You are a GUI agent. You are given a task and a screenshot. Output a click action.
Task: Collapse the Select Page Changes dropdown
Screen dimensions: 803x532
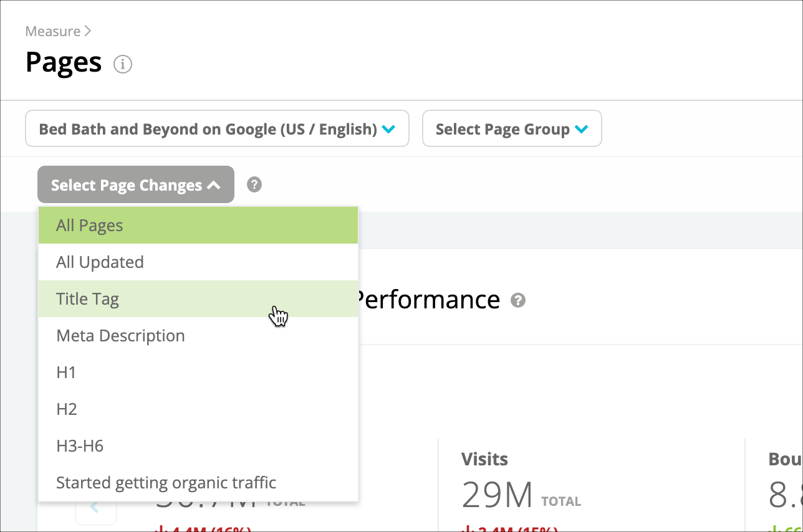click(136, 184)
